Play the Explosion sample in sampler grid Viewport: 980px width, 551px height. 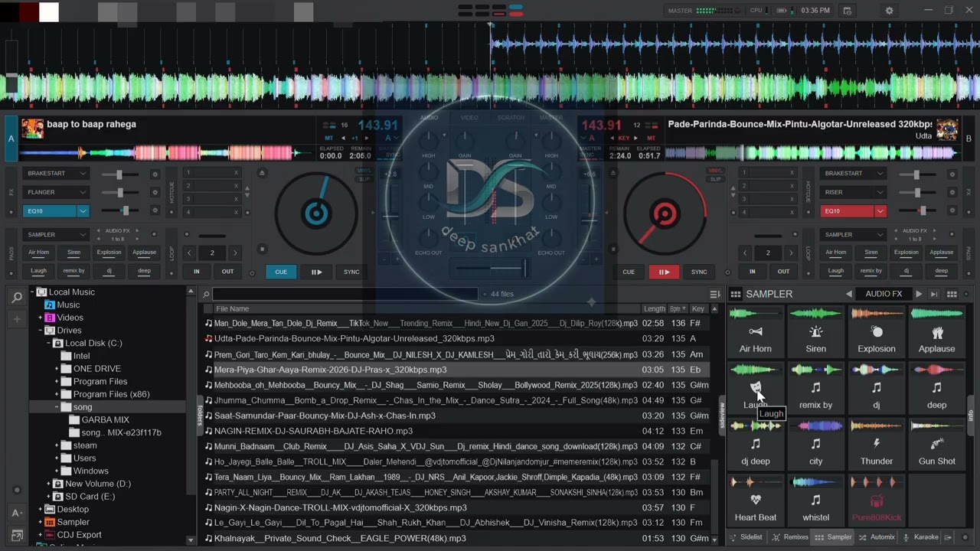point(877,332)
